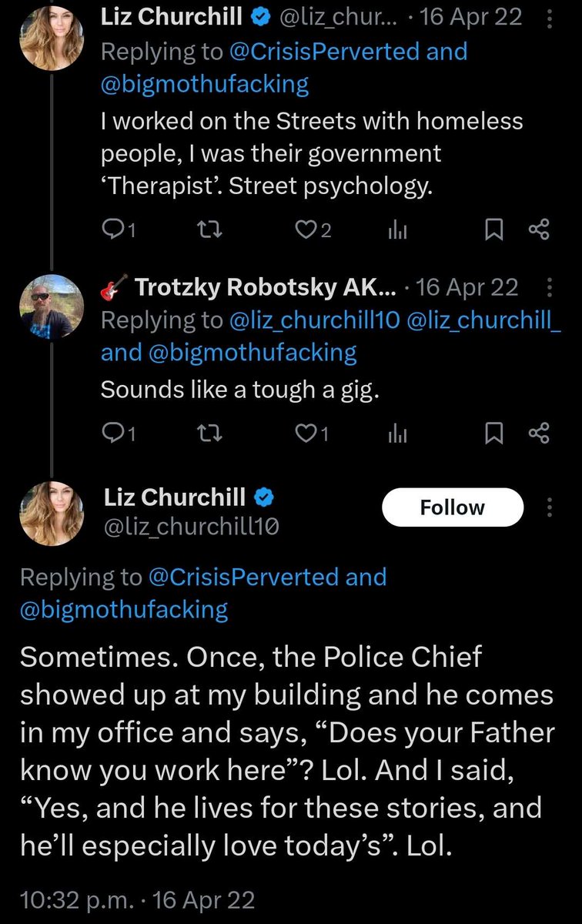This screenshot has height=924, width=582.
Task: Share Trotzky Robotsky's tweet
Action: click(539, 434)
